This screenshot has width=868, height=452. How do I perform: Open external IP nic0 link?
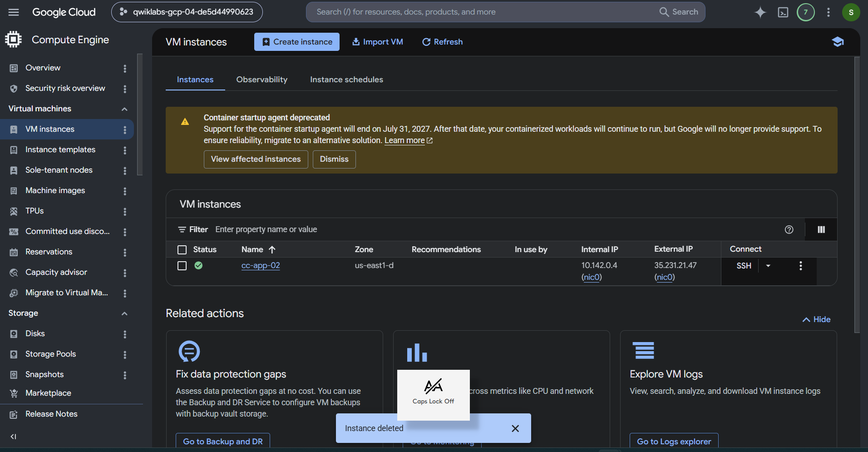tap(665, 278)
